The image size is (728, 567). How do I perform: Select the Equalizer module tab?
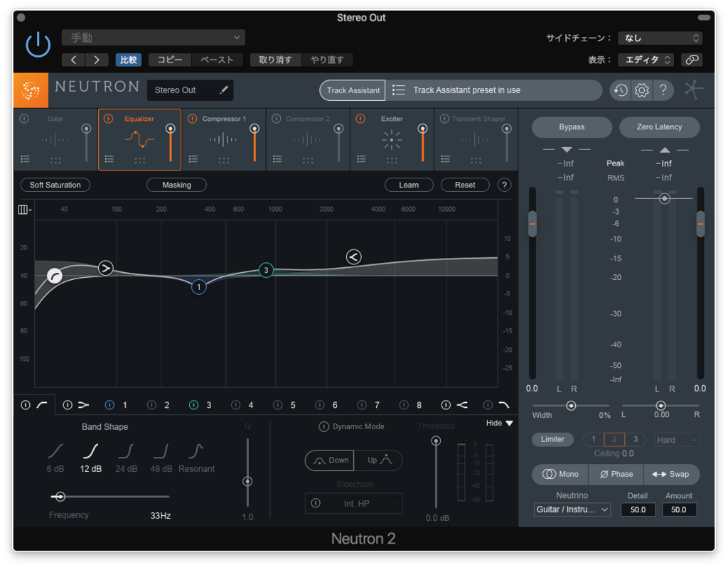tap(139, 140)
